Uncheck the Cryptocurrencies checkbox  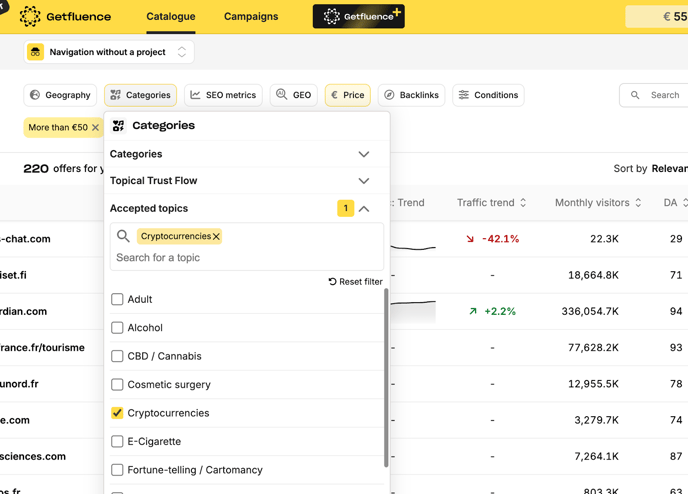117,413
